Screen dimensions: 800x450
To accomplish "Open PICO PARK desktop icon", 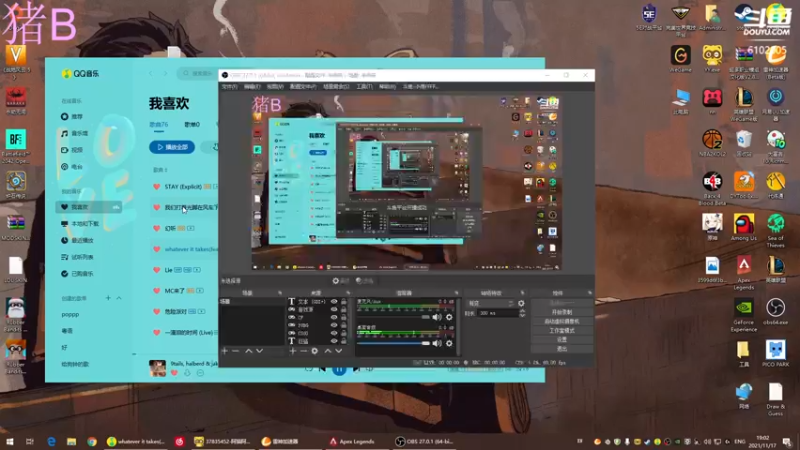I will point(776,354).
